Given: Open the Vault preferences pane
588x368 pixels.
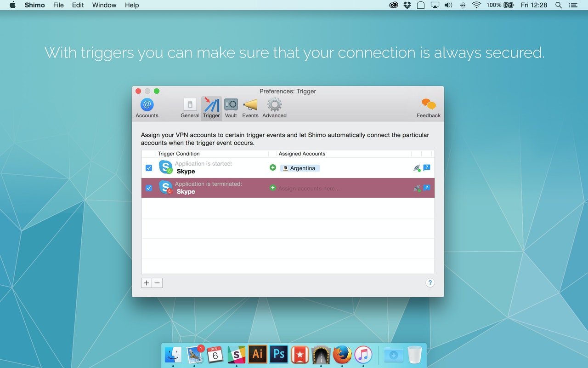Looking at the screenshot, I should tap(231, 108).
